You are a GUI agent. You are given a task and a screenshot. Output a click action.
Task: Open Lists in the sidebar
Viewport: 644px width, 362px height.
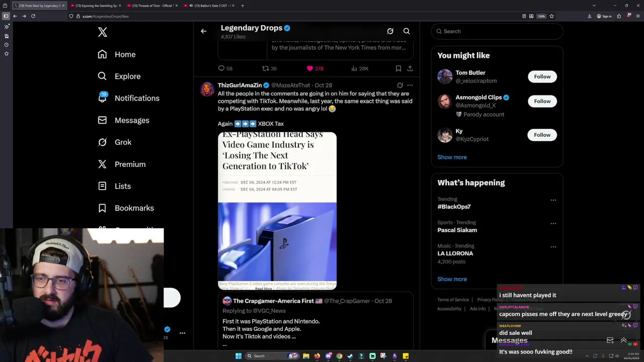(x=115, y=186)
